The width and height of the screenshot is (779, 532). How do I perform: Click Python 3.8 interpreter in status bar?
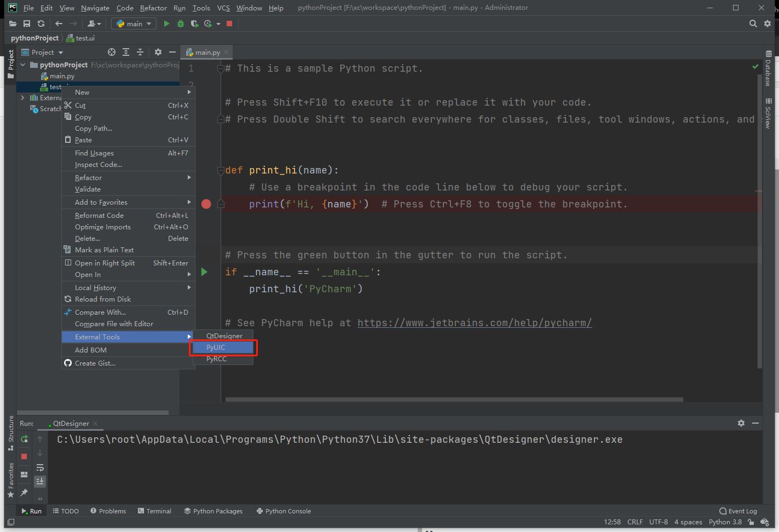pyautogui.click(x=725, y=522)
